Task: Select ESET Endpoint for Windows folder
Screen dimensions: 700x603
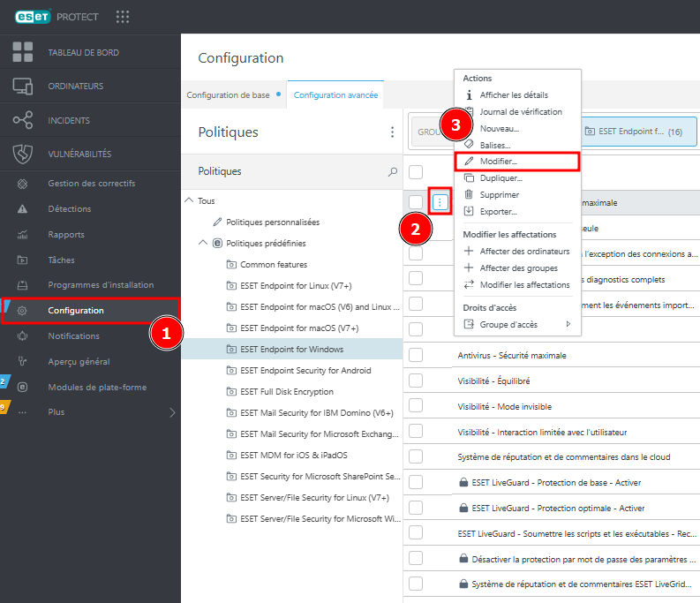Action: [x=292, y=349]
